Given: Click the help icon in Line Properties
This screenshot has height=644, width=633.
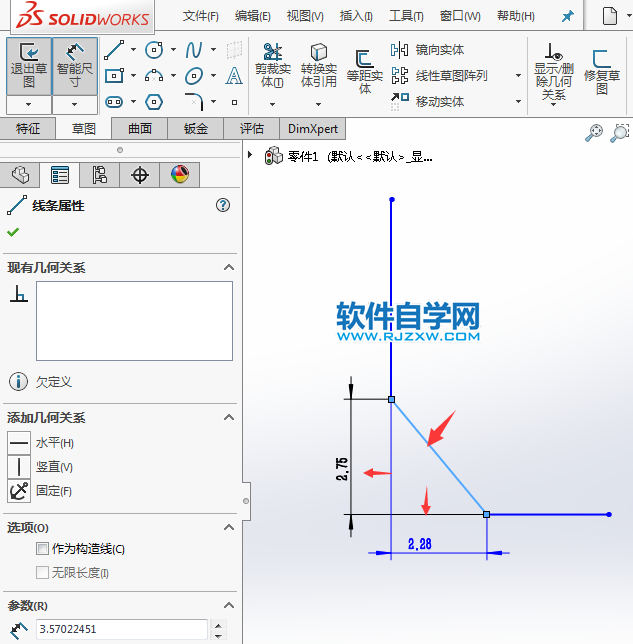Looking at the screenshot, I should point(223,205).
